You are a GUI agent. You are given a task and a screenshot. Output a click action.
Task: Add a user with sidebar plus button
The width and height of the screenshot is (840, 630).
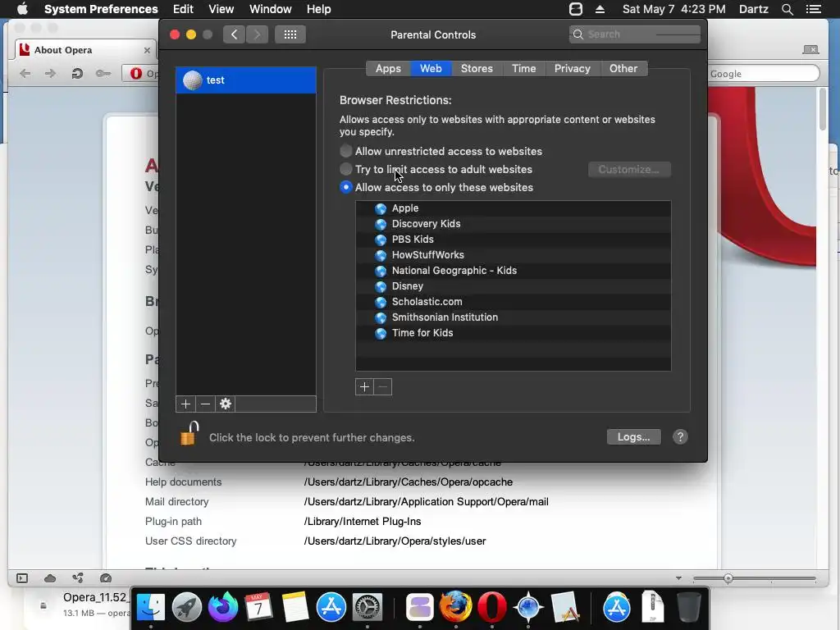pos(186,404)
